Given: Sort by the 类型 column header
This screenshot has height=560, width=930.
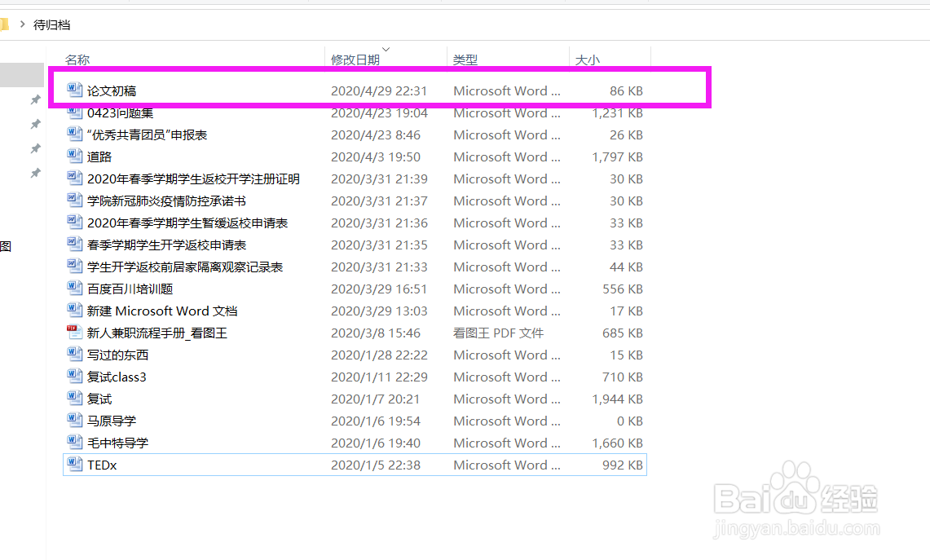Looking at the screenshot, I should [x=465, y=60].
